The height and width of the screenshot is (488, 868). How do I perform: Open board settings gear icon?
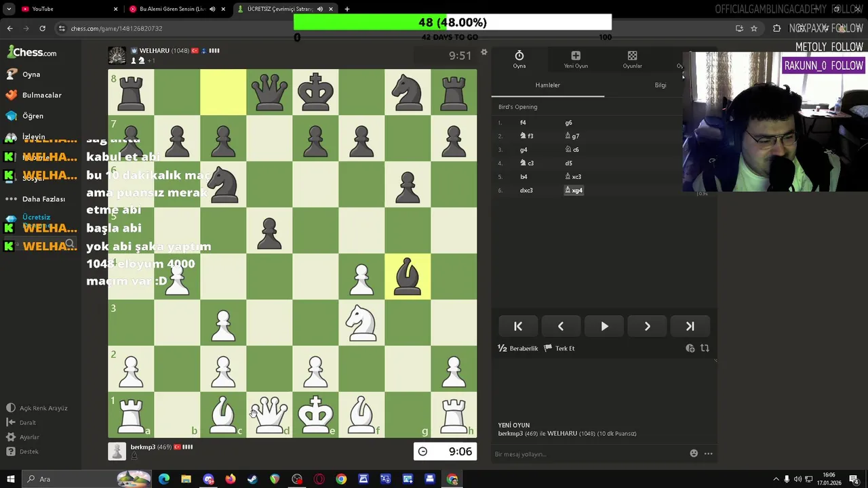[x=484, y=52]
